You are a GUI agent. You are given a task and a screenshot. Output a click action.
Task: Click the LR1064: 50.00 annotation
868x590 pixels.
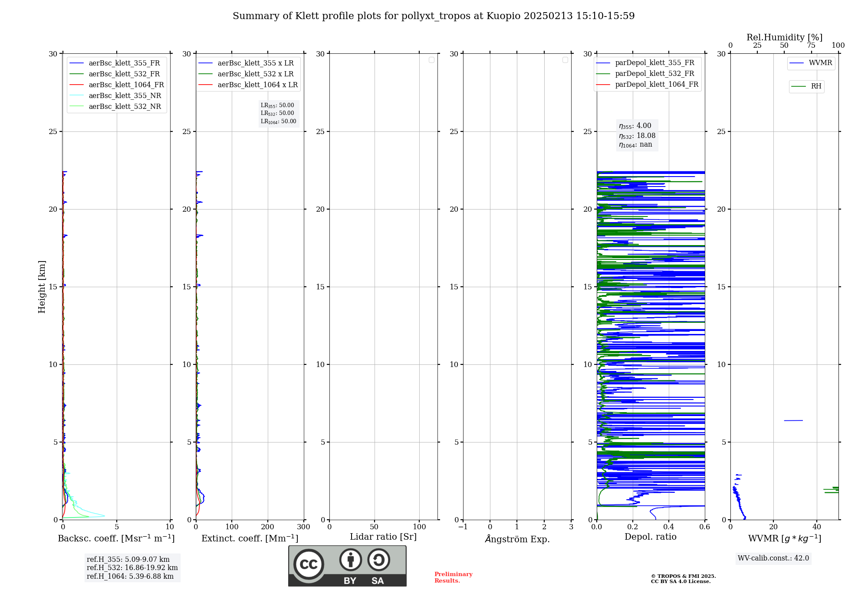pos(279,121)
